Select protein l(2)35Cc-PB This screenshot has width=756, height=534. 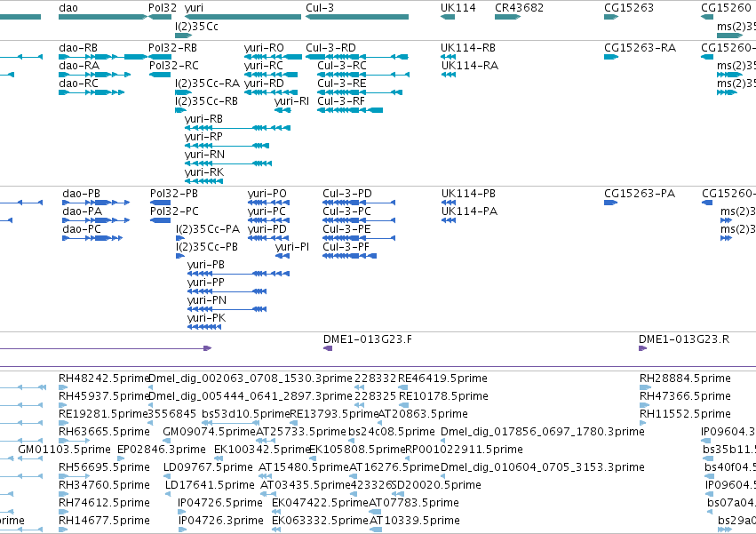click(x=207, y=247)
